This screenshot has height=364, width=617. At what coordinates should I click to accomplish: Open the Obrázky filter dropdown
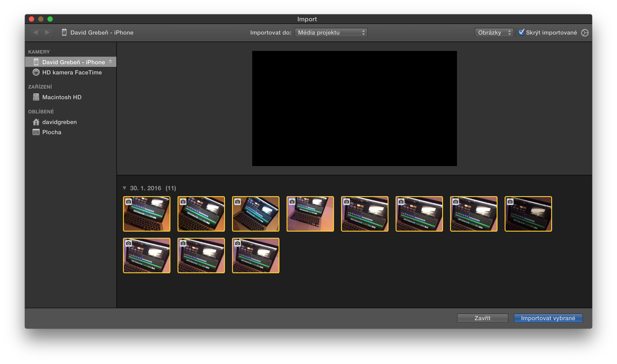pyautogui.click(x=494, y=33)
